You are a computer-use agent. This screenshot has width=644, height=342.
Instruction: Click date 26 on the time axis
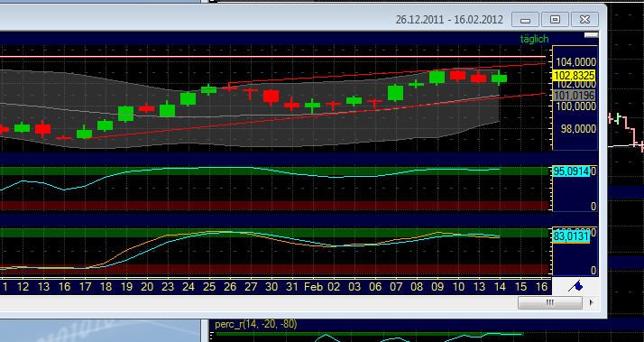point(230,287)
